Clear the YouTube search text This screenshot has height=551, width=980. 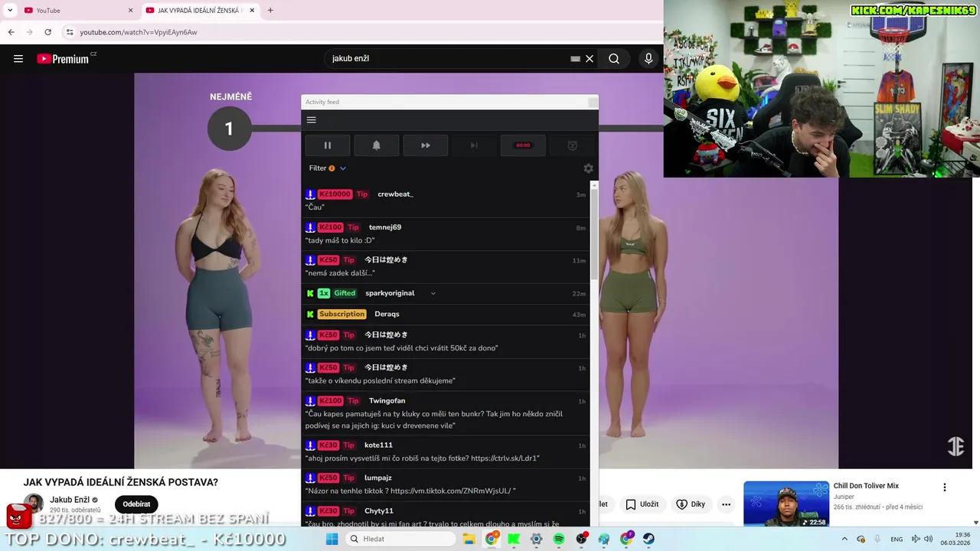pyautogui.click(x=590, y=59)
